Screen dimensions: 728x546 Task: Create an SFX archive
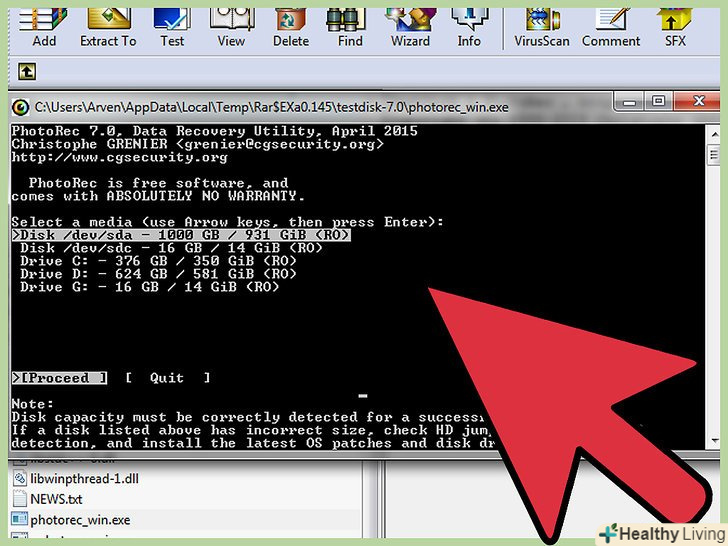(675, 28)
